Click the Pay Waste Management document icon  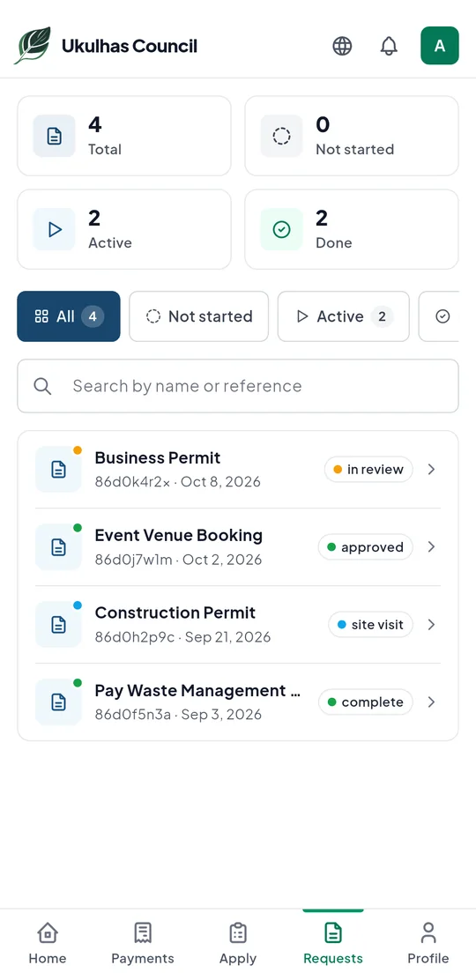pos(58,702)
